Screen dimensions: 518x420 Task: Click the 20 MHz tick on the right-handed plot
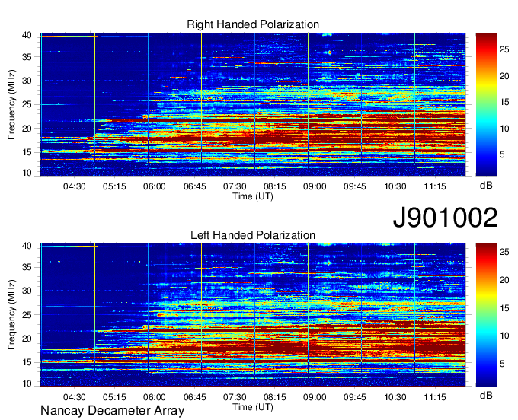click(27, 129)
